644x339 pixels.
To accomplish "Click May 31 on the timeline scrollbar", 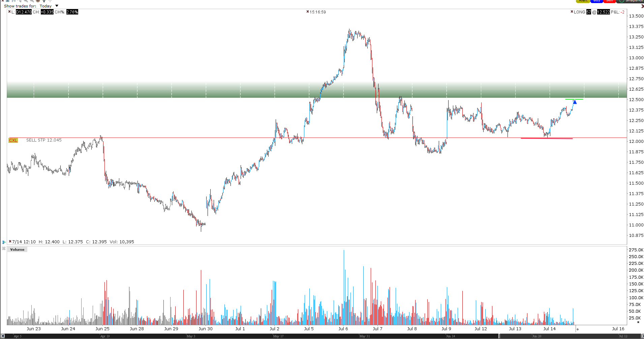I will (365, 336).
